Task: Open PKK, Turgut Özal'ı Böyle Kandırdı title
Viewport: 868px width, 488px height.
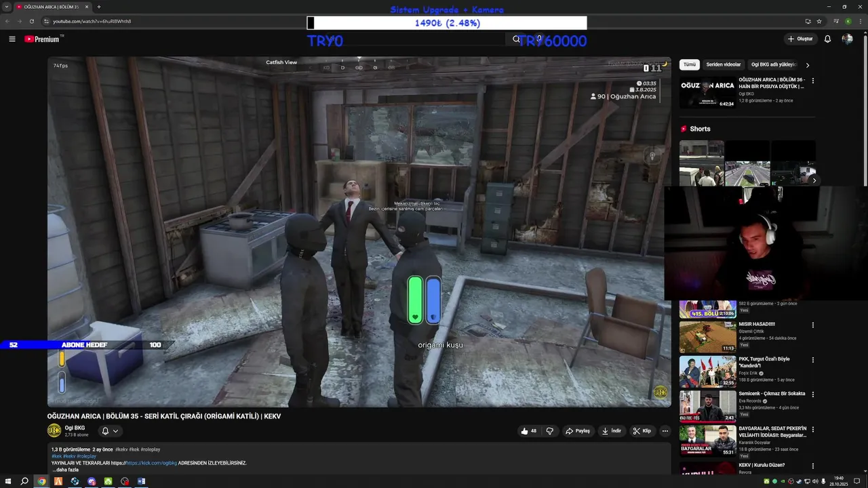Action: [x=764, y=362]
